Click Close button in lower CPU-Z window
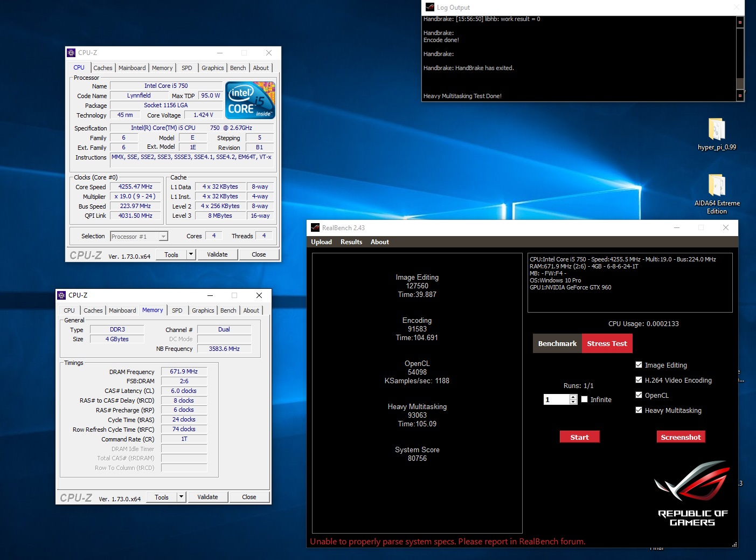Screen dimensions: 756x560 coord(249,497)
